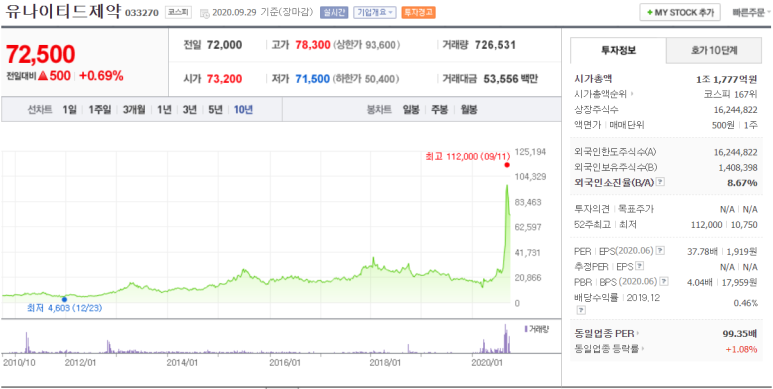Click the 목표주가 label in info panel
The height and width of the screenshot is (389, 773).
point(636,209)
